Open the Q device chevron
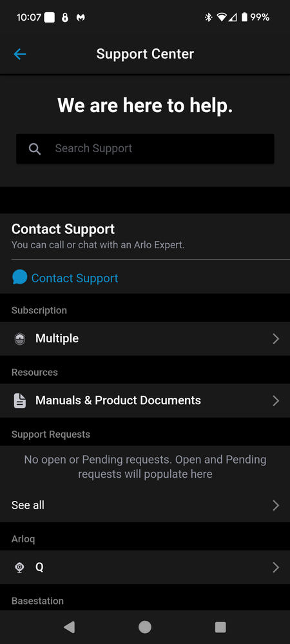This screenshot has width=290, height=644. coord(276,567)
